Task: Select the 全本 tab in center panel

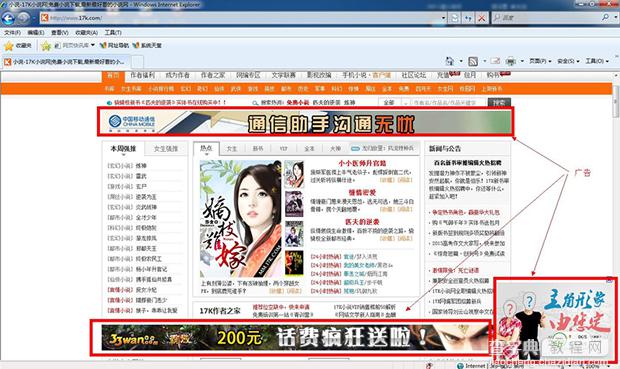Action: [x=309, y=149]
